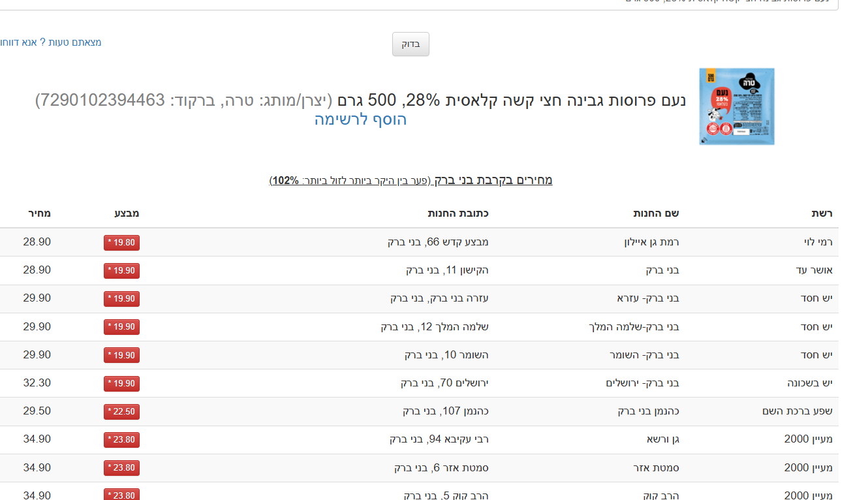868x500 pixels.
Task: Click the 32.30 price cell
Action: [37, 383]
